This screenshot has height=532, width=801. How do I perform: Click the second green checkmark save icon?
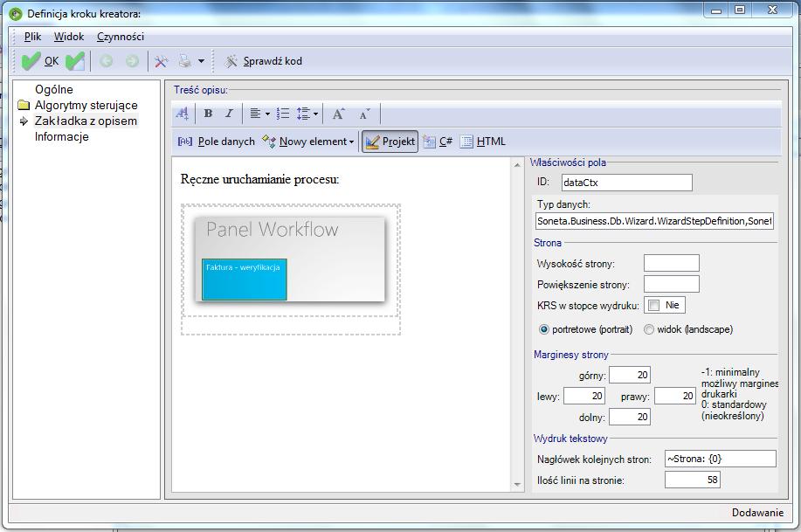(x=75, y=61)
